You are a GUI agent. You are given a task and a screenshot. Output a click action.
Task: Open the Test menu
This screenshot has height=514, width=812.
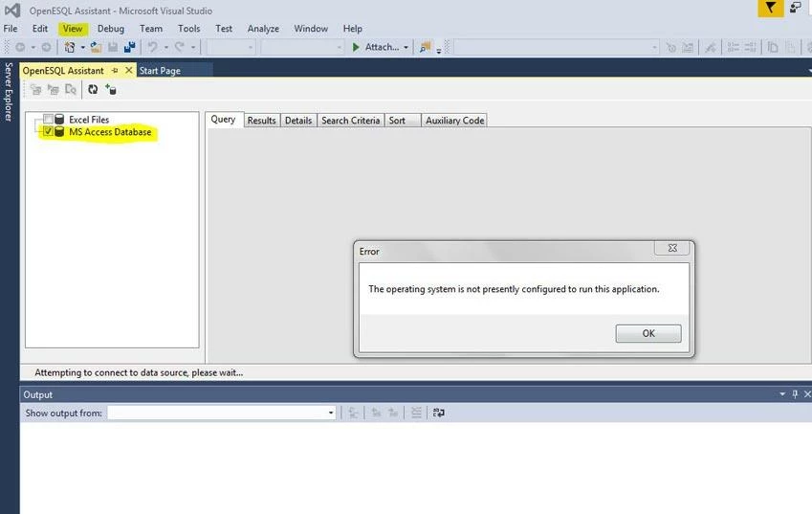(224, 29)
